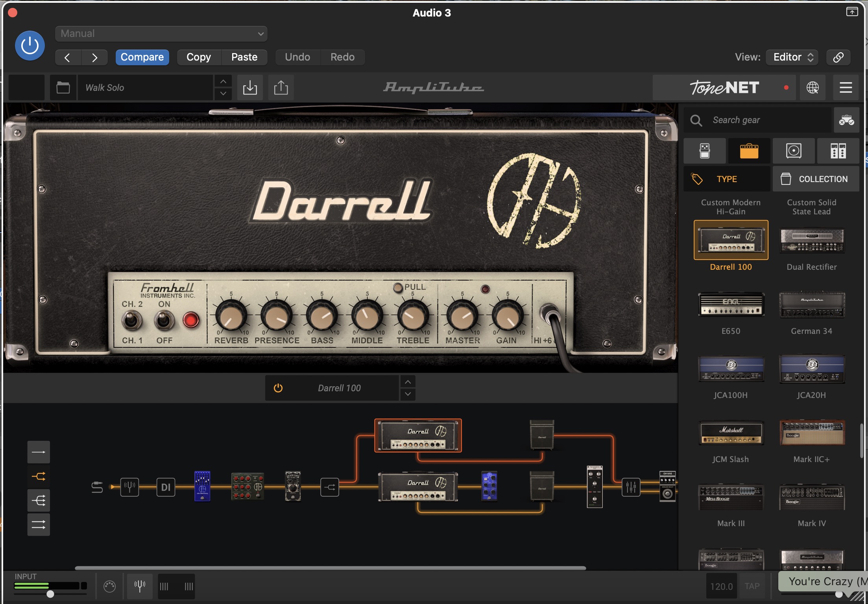The image size is (868, 604).
Task: Select next amp model down chevron
Action: click(x=408, y=394)
